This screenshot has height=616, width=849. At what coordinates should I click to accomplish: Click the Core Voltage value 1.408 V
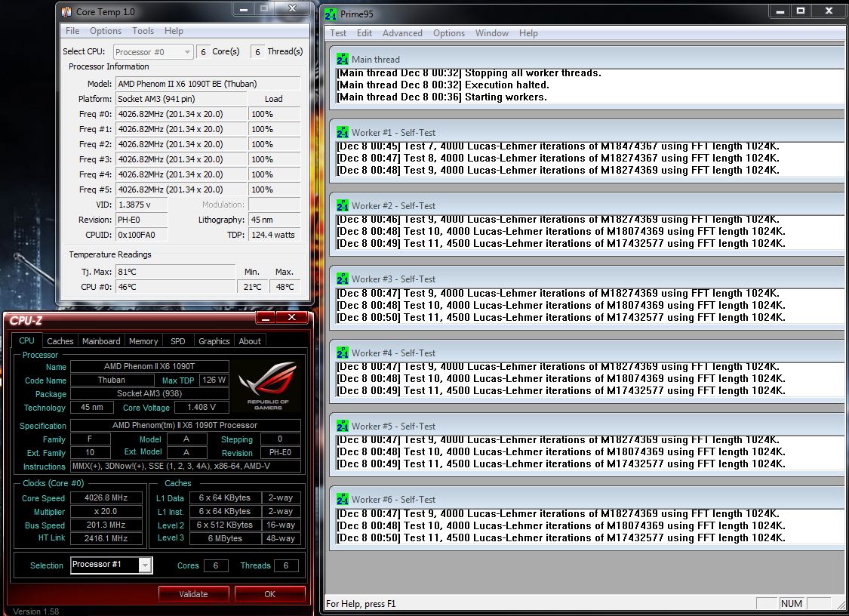coord(201,407)
